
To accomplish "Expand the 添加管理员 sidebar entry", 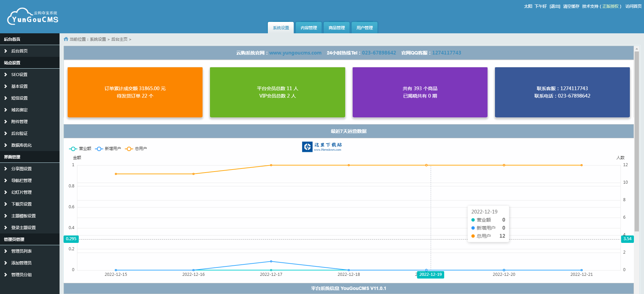I will [21, 263].
